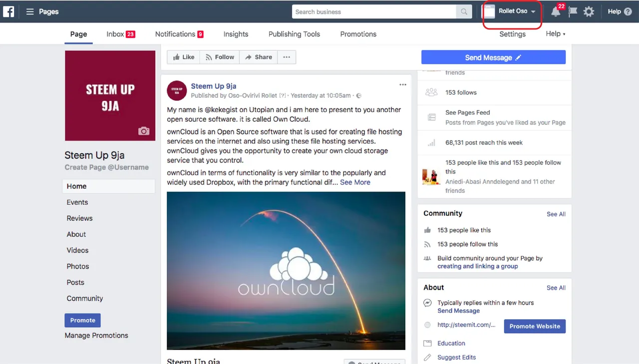The width and height of the screenshot is (639, 364).
Task: Click See All in Community section
Action: click(556, 214)
